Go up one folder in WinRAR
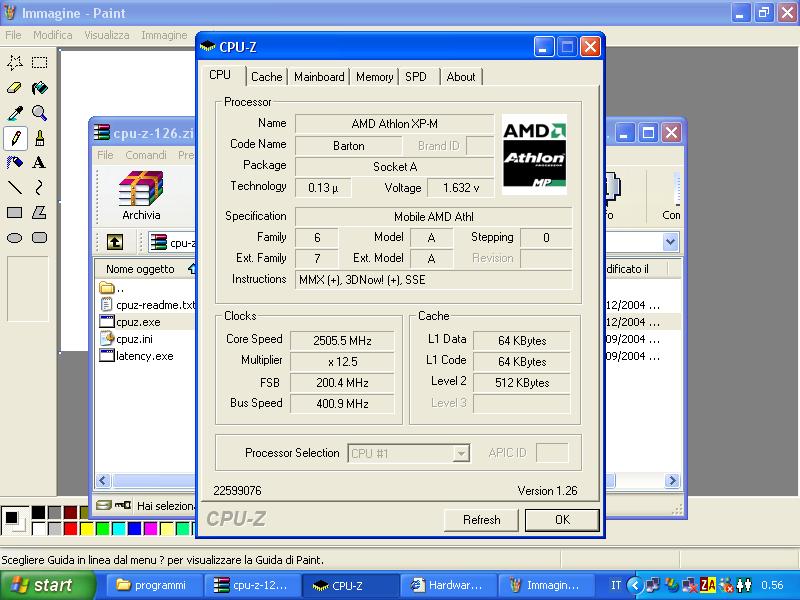800x600 pixels. click(x=115, y=242)
